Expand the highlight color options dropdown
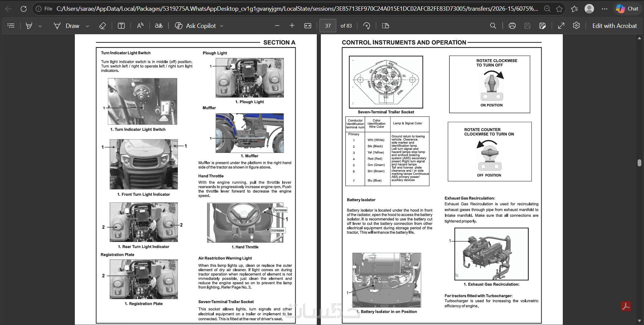 point(40,26)
